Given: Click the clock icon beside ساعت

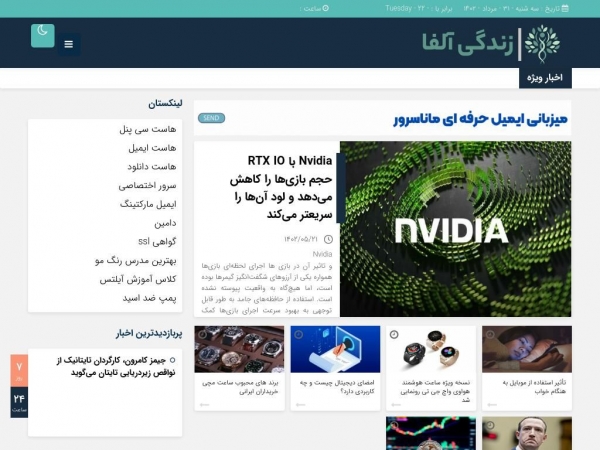Looking at the screenshot, I should [x=326, y=8].
